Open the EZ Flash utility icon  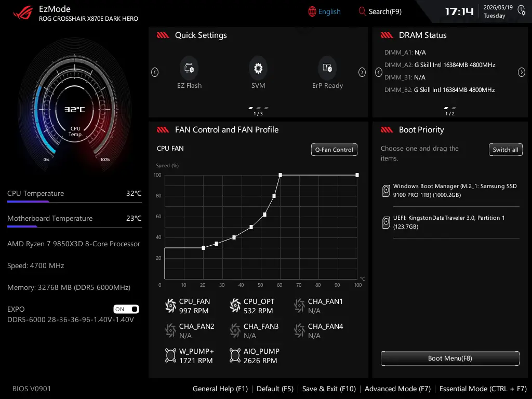point(189,68)
